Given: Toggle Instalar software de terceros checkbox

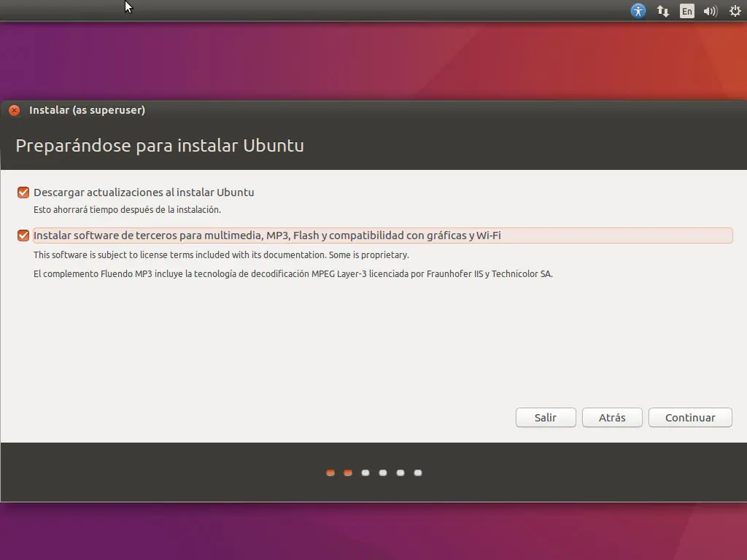Looking at the screenshot, I should [23, 236].
